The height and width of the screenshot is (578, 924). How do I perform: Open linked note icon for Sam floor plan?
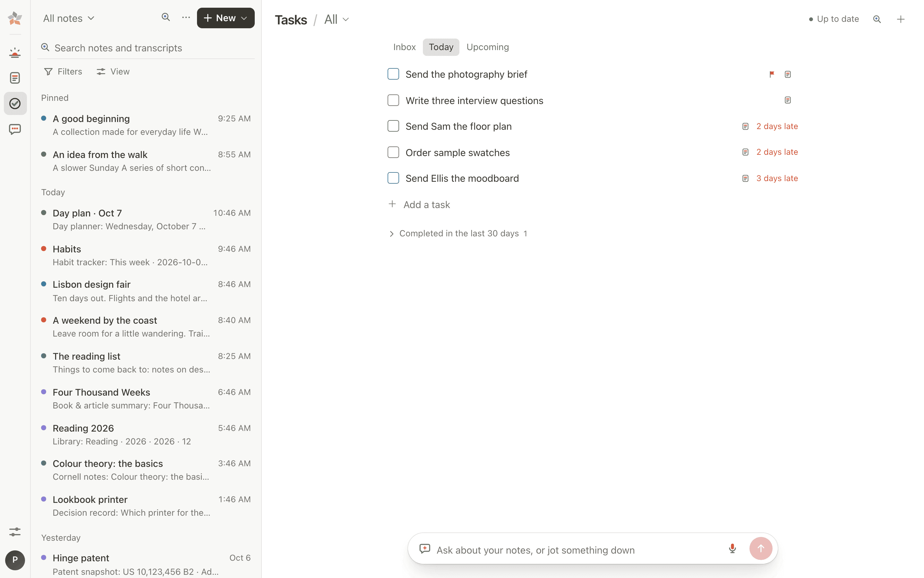pos(745,126)
